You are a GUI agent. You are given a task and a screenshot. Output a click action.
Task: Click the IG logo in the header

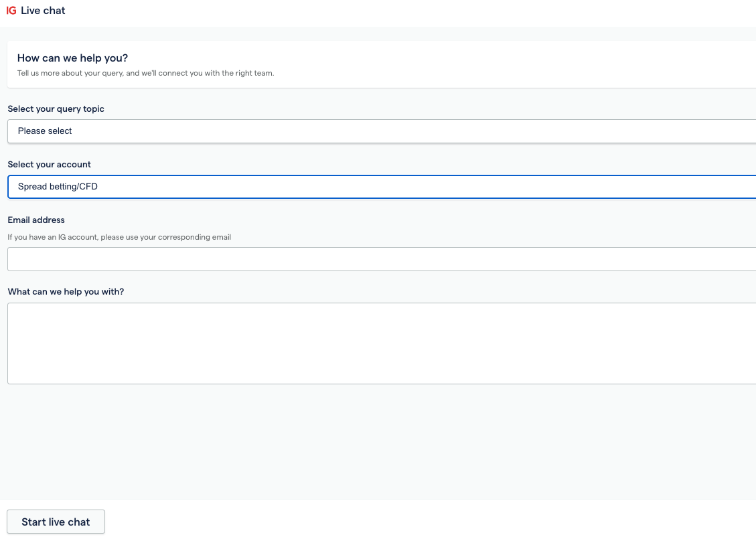[11, 11]
